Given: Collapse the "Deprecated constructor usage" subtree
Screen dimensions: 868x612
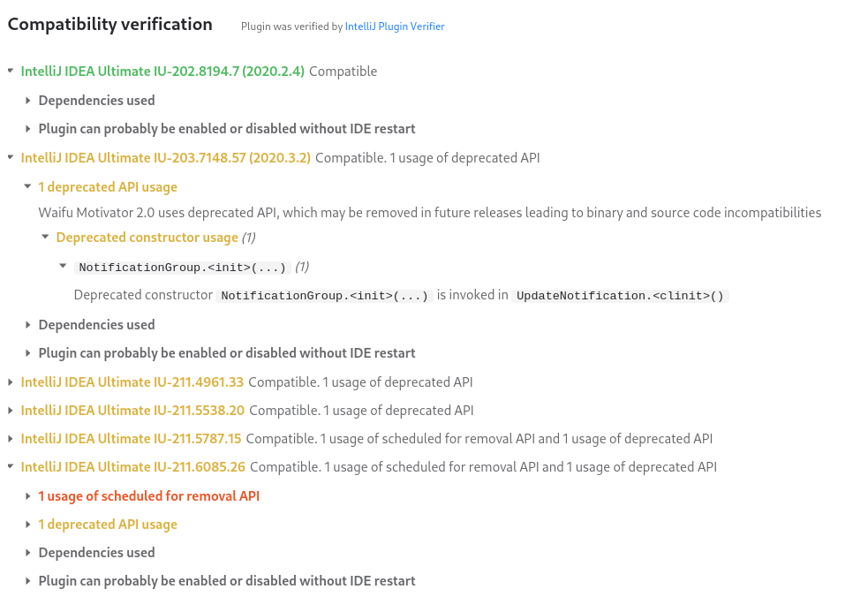Looking at the screenshot, I should (x=44, y=238).
